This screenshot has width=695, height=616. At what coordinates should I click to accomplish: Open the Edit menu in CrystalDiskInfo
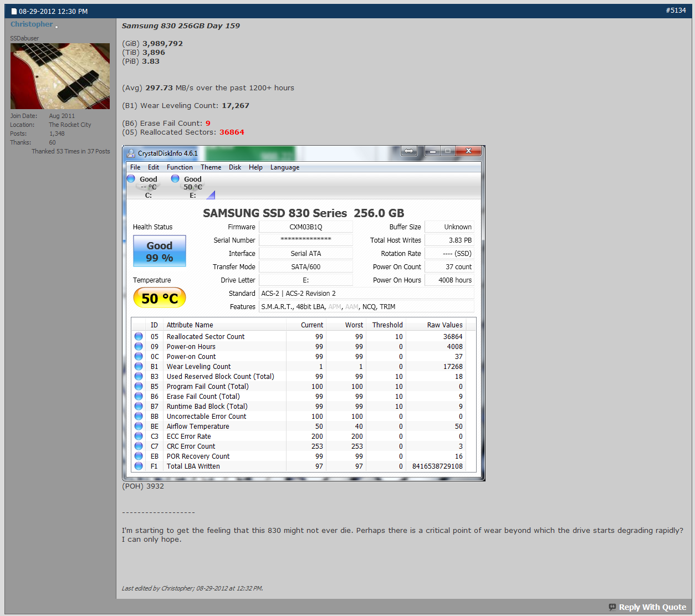click(154, 167)
